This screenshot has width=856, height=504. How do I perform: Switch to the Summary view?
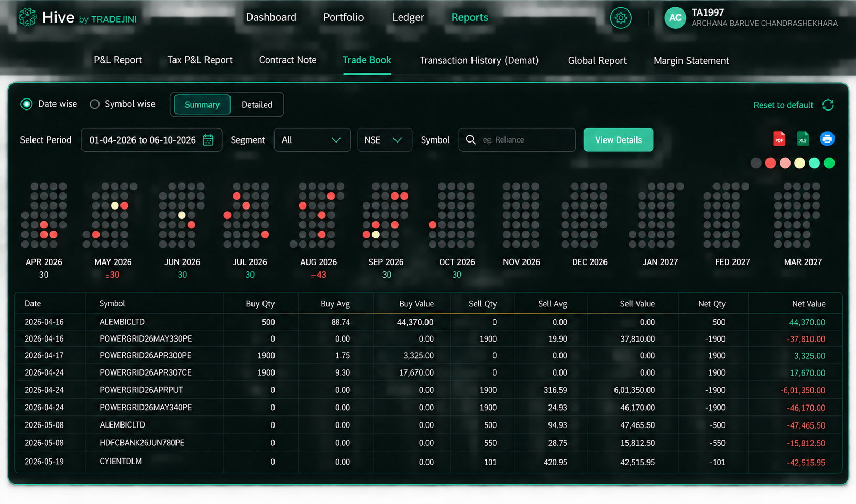coord(202,105)
